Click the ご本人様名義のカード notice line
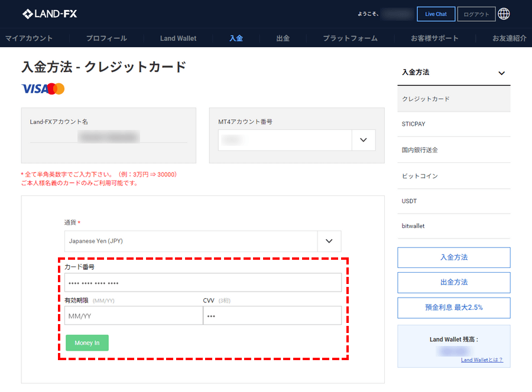This screenshot has height=392, width=532. [79, 183]
